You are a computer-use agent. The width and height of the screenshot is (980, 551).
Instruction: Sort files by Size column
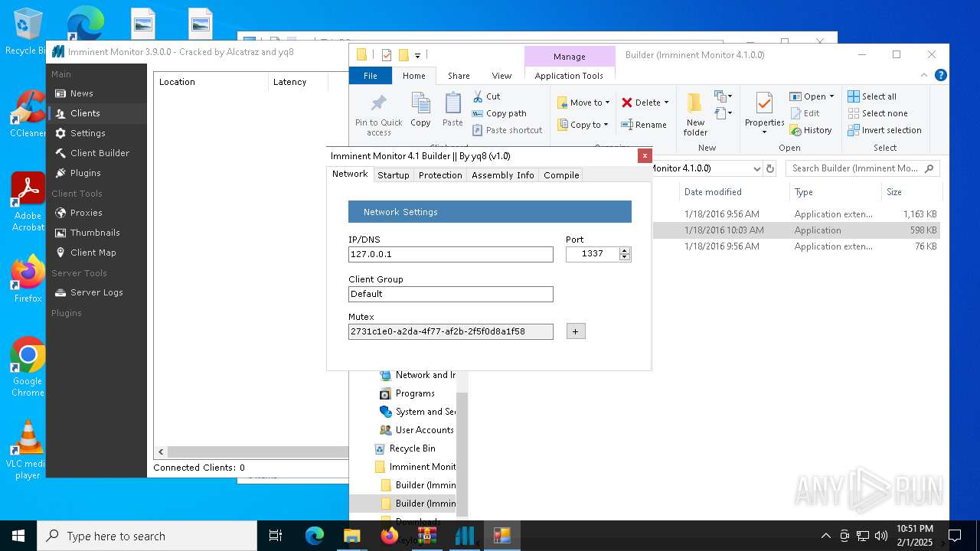tap(894, 192)
